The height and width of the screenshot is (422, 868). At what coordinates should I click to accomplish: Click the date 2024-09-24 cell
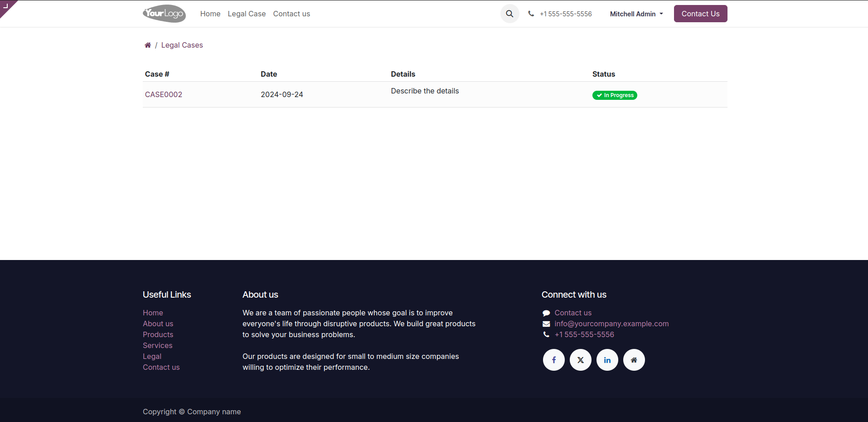coord(282,94)
